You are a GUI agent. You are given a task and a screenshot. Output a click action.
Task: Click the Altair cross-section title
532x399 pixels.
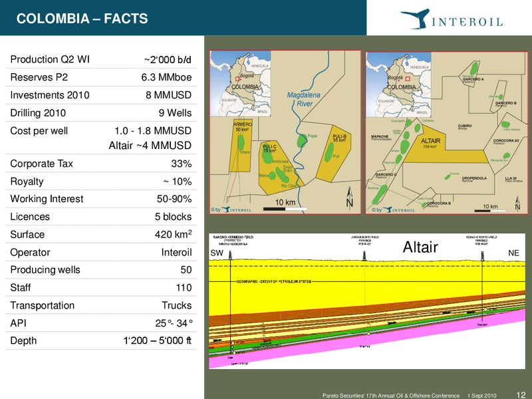[420, 247]
